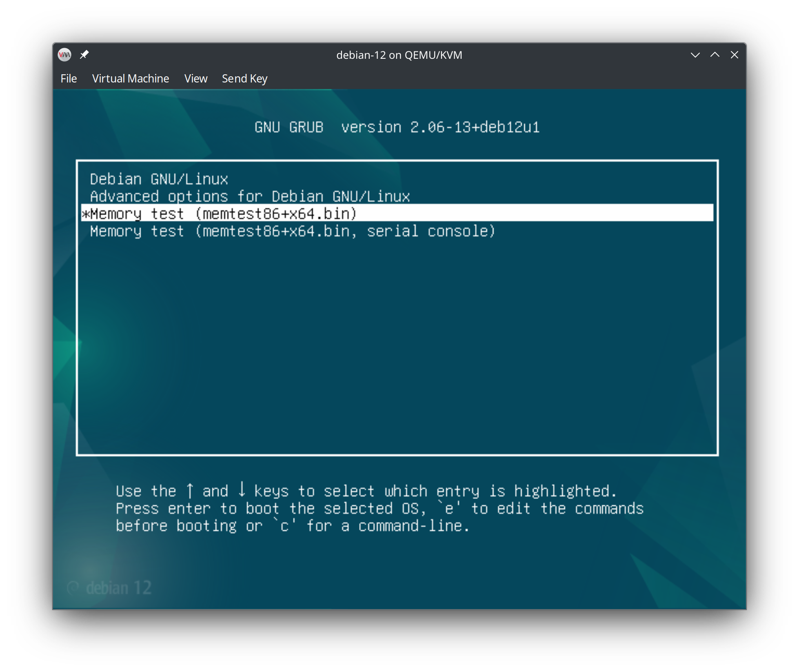Click the maximize chevron in the title bar
The height and width of the screenshot is (672, 799).
pos(715,54)
